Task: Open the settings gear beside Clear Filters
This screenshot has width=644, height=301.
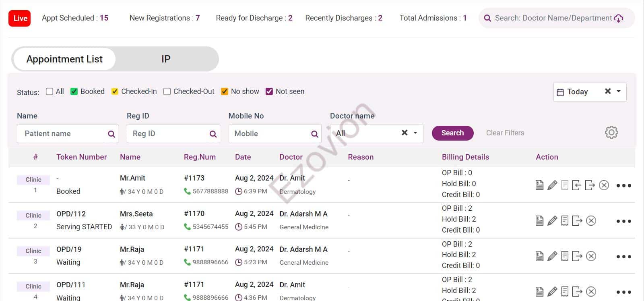Action: (x=611, y=133)
